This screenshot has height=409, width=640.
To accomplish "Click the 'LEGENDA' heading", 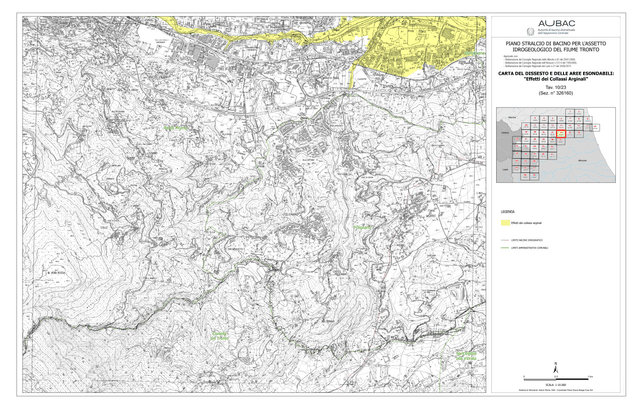I will pyautogui.click(x=507, y=212).
